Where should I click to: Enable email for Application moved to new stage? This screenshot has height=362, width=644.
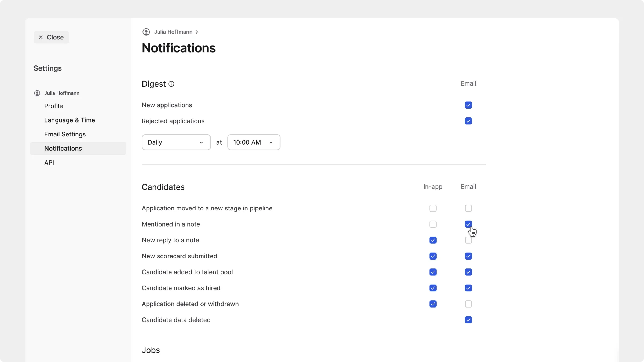pyautogui.click(x=468, y=208)
